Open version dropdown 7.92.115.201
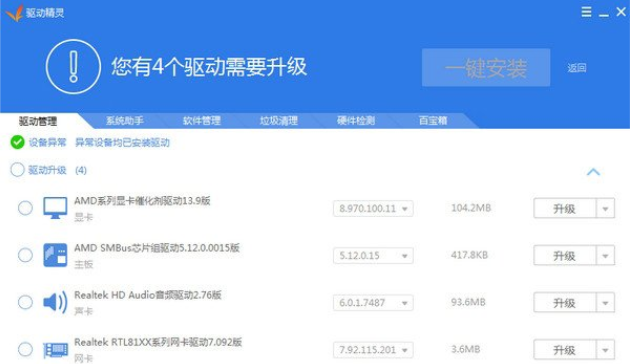 click(x=373, y=350)
